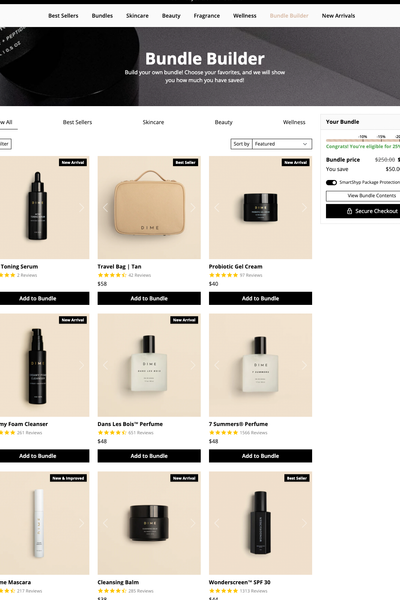Click the bundle discount progress bar
Viewport: 400px width, 600px height.
[x=363, y=140]
